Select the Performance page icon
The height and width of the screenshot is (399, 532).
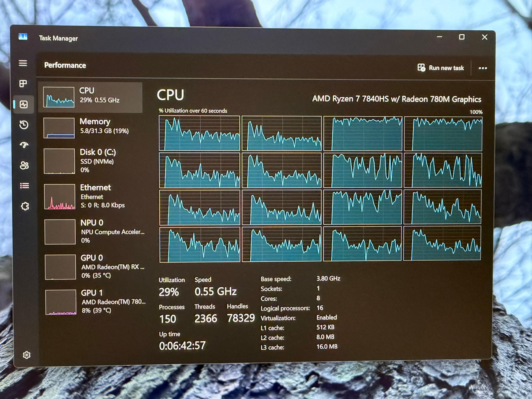pos(24,104)
